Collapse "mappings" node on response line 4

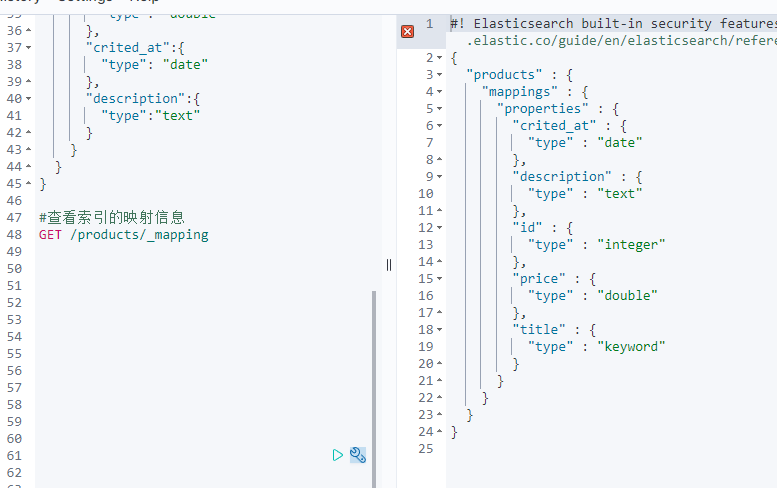[440, 92]
